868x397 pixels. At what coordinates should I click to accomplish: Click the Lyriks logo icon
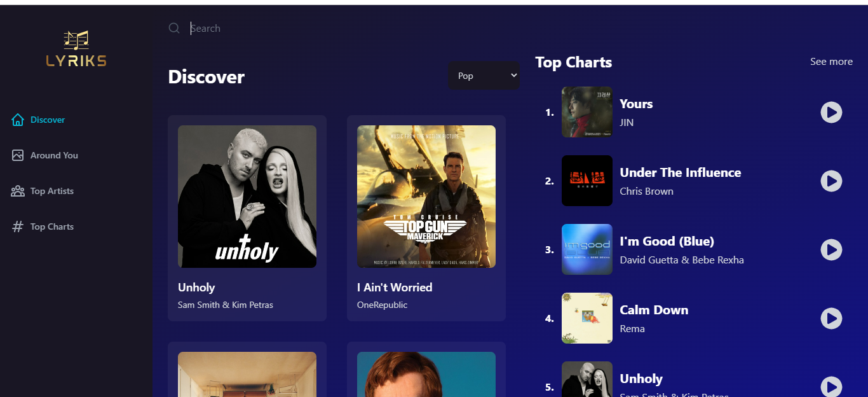(x=76, y=48)
